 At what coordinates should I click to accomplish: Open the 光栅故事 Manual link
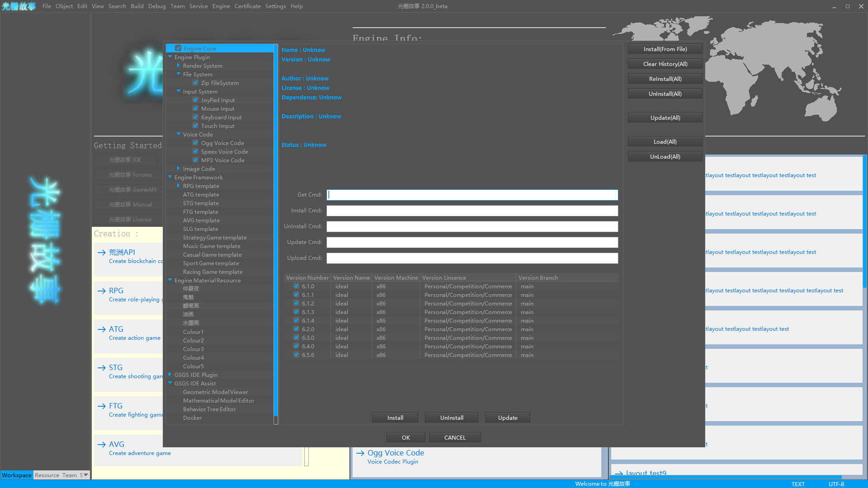pos(130,204)
